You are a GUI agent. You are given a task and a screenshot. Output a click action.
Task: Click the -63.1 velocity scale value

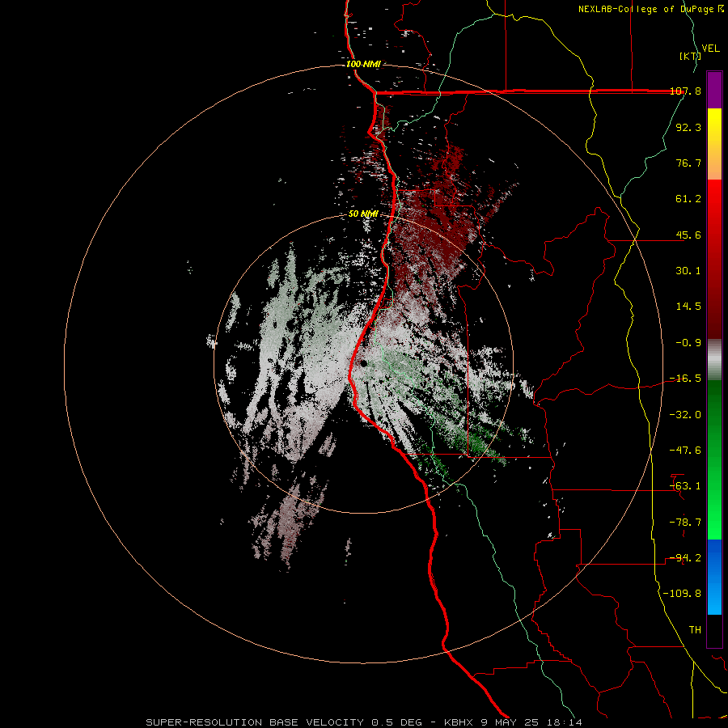pyautogui.click(x=685, y=486)
